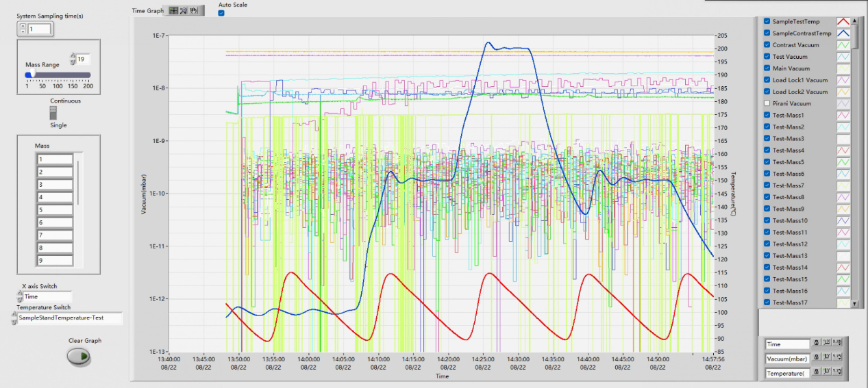The width and height of the screenshot is (868, 388).
Task: Open plot style icon for Test-Mass1
Action: click(x=843, y=115)
